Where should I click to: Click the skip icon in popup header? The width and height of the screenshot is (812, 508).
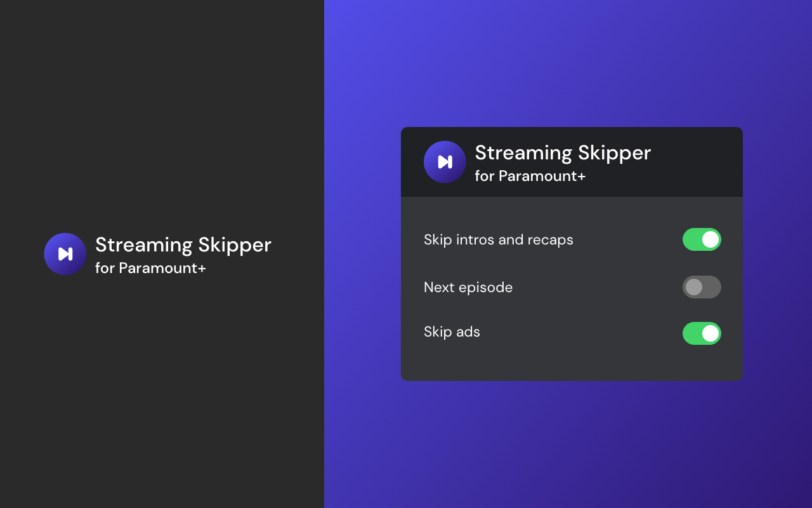click(445, 162)
